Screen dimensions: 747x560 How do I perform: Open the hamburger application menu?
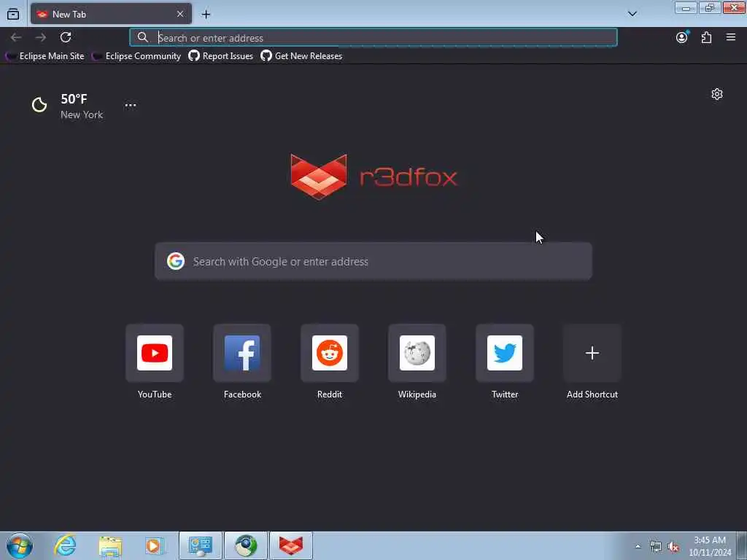(x=731, y=37)
